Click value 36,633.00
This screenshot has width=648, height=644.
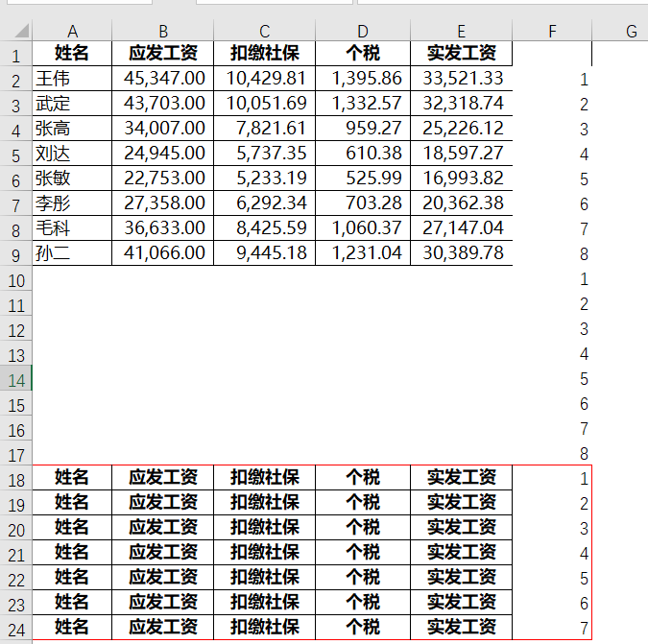tap(163, 228)
